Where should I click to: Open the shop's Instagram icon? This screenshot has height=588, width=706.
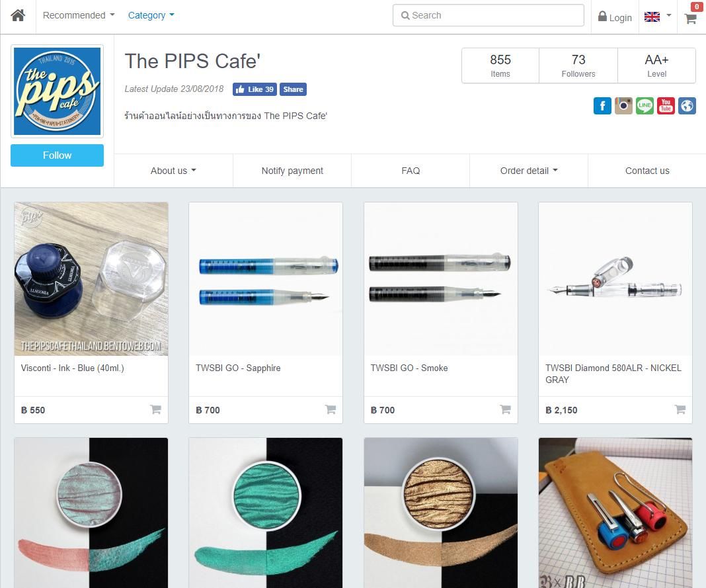coord(623,106)
